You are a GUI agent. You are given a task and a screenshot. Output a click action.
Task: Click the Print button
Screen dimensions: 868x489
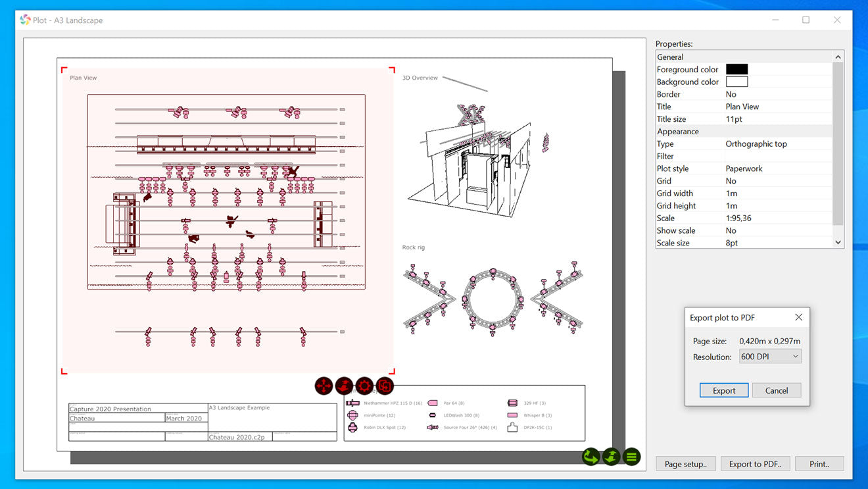[819, 464]
